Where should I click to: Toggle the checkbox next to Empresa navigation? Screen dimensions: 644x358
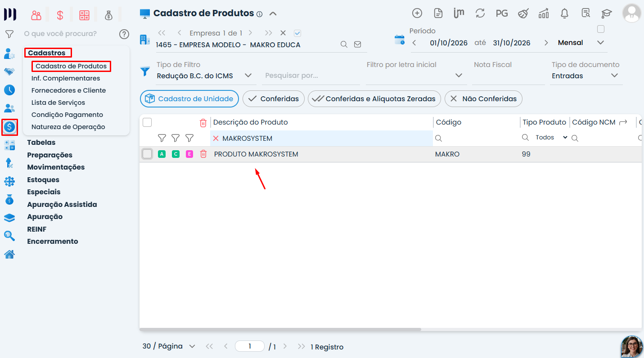[x=297, y=33]
